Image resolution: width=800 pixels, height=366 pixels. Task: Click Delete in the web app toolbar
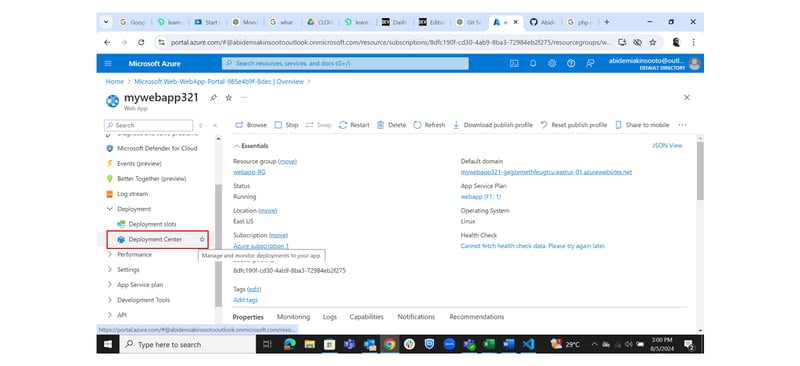(392, 125)
